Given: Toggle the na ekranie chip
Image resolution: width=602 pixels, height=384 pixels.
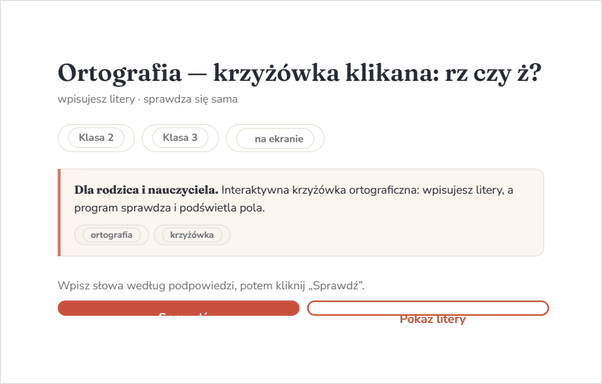Looking at the screenshot, I should (x=275, y=138).
